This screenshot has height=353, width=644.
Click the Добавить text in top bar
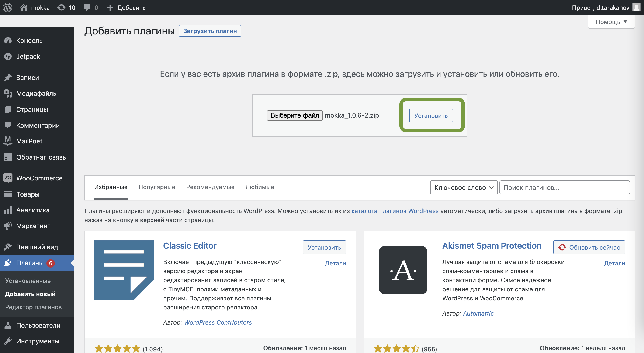pyautogui.click(x=131, y=8)
